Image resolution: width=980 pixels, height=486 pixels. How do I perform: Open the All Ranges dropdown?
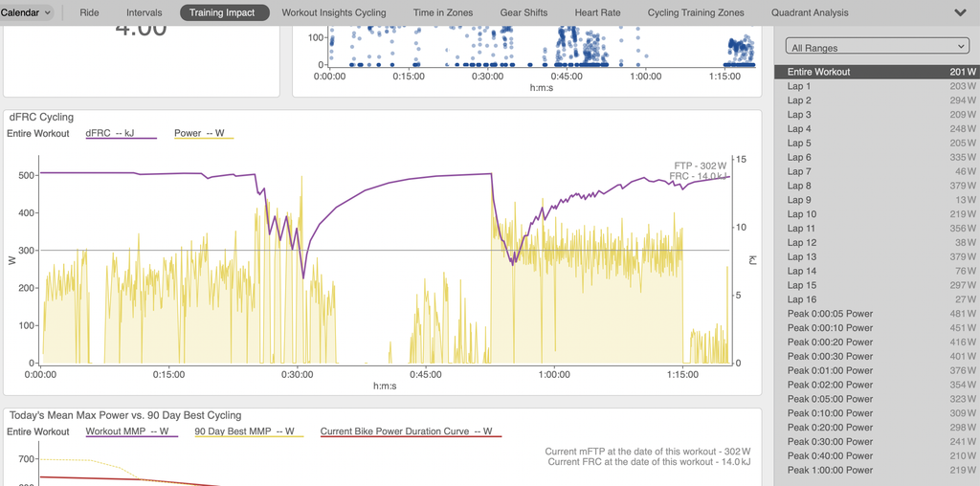pos(877,48)
